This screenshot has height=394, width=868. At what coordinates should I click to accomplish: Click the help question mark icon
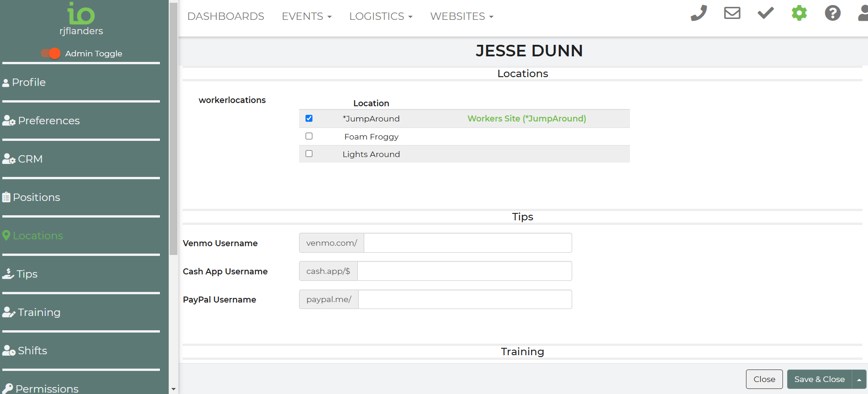pyautogui.click(x=832, y=13)
